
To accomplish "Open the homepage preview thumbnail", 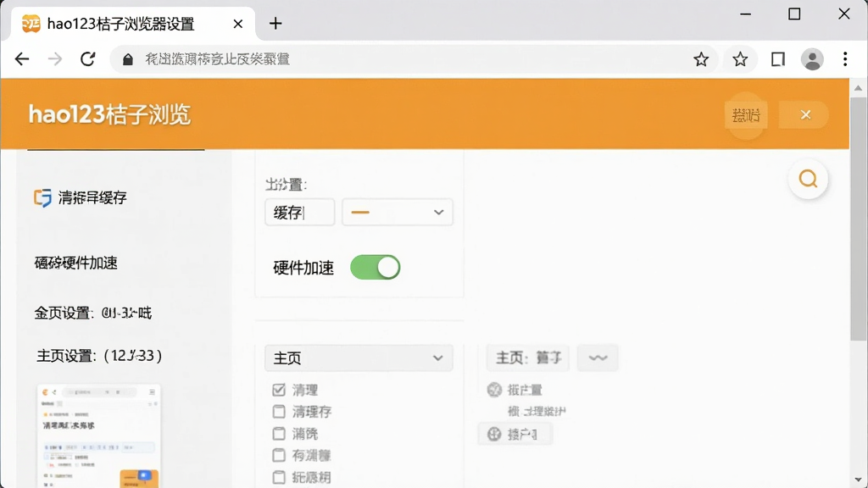I will [98, 435].
